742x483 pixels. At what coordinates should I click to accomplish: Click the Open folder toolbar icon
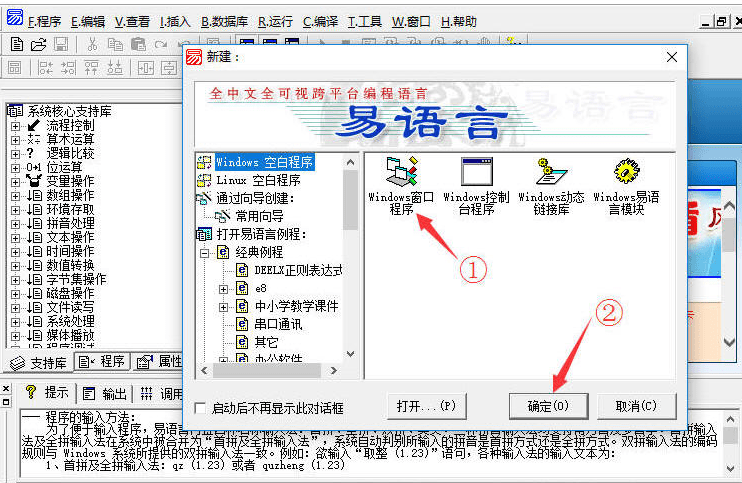(38, 45)
